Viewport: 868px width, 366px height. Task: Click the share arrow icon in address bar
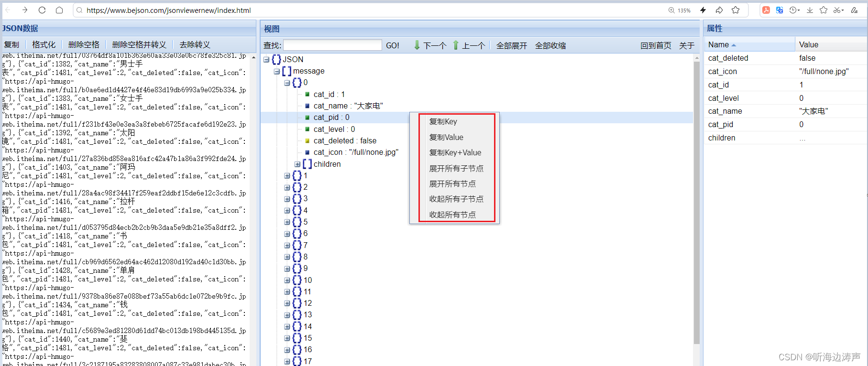pyautogui.click(x=719, y=10)
